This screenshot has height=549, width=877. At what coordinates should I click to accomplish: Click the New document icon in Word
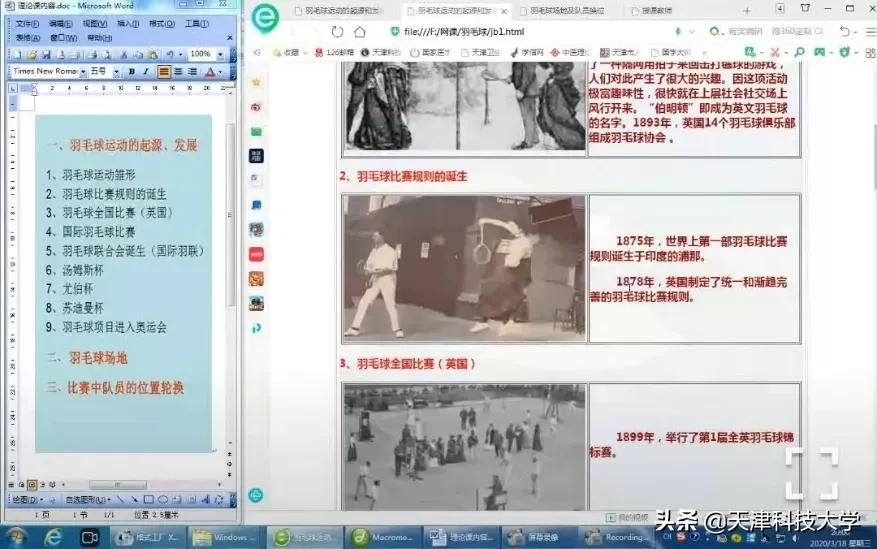coord(17,54)
